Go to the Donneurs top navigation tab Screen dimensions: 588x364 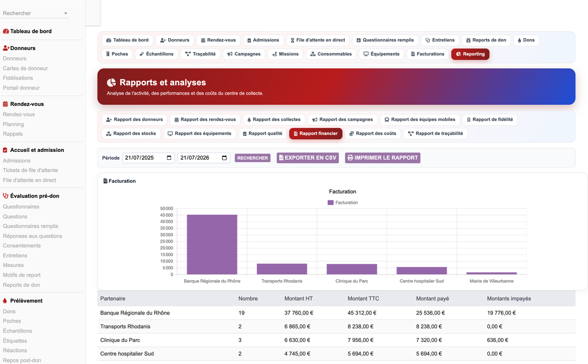[175, 40]
